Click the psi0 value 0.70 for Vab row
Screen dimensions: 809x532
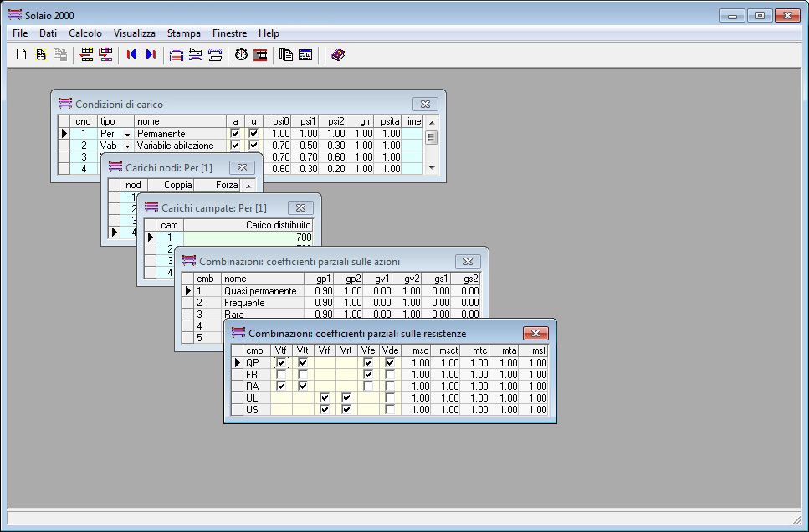tap(278, 146)
